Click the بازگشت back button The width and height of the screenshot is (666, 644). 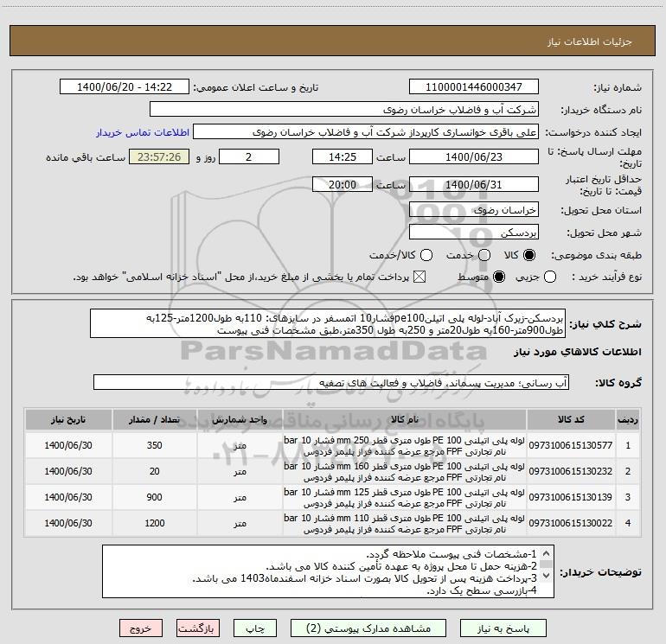198,628
